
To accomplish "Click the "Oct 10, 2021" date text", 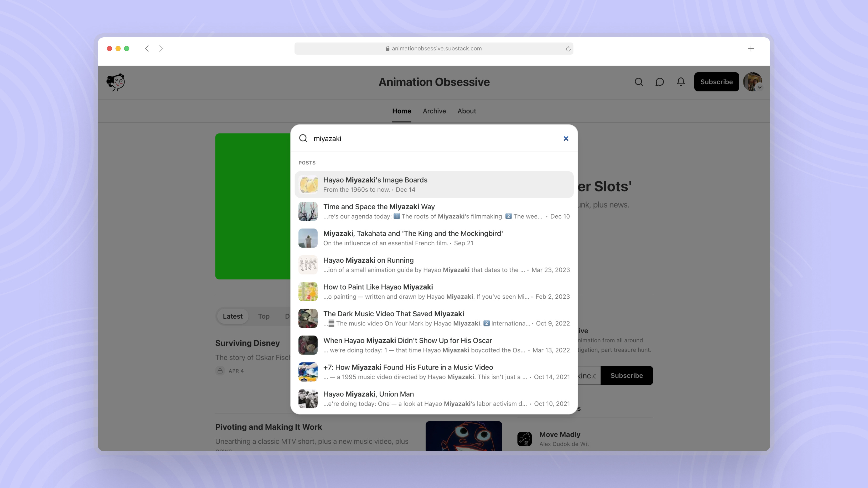I will [x=552, y=403].
